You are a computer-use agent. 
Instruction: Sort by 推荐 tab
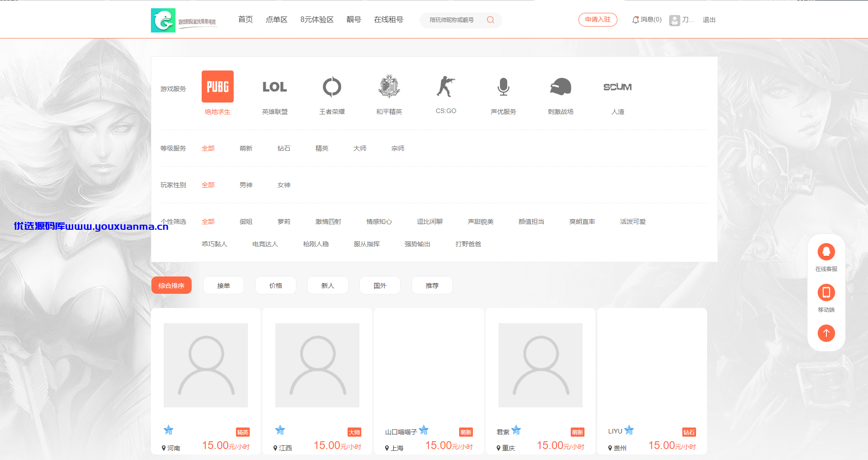432,285
